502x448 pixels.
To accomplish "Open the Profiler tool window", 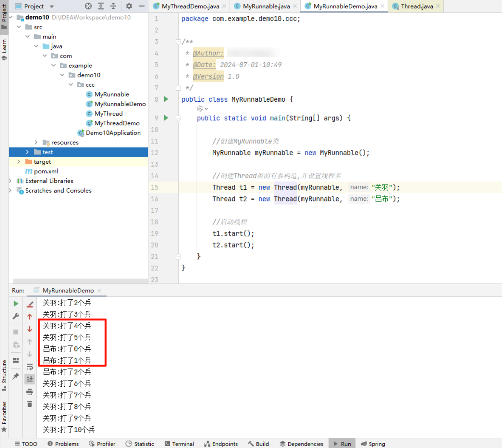I will pyautogui.click(x=102, y=444).
